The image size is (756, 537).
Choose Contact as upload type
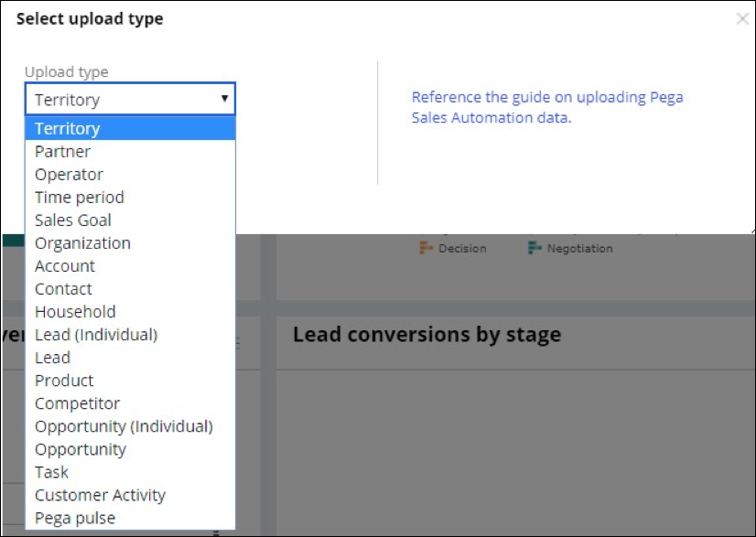point(63,289)
